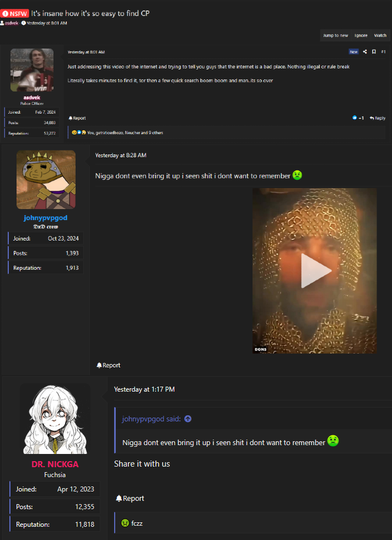
Task: Ignore this thread with Ignore button
Action: (x=361, y=35)
